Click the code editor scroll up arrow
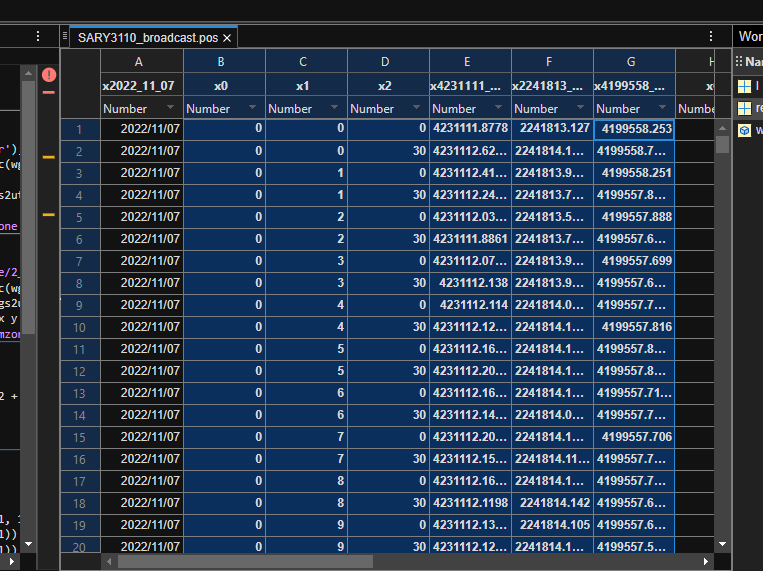The width and height of the screenshot is (763, 571). pos(29,74)
